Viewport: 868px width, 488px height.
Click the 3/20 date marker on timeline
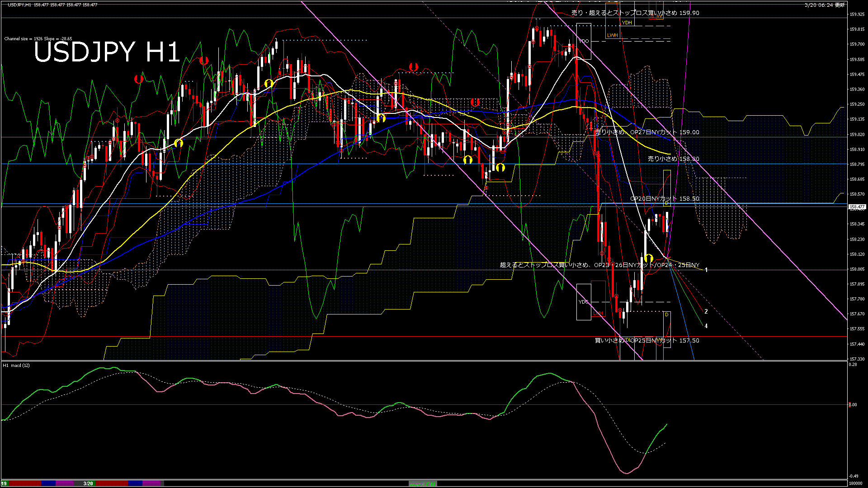point(88,483)
